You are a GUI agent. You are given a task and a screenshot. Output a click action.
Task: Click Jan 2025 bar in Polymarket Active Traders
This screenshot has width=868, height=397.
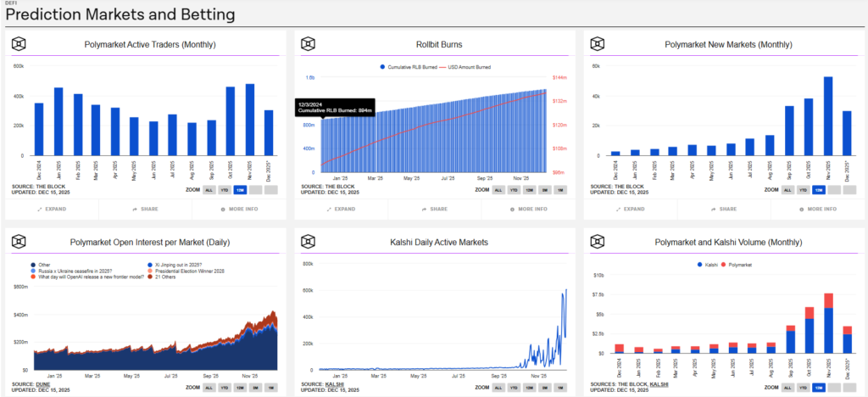coord(58,121)
